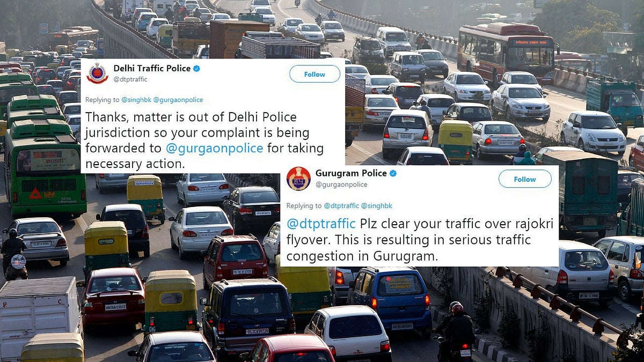Open the Delhi Traffic Police display name
This screenshot has height=362, width=644.
point(152,68)
